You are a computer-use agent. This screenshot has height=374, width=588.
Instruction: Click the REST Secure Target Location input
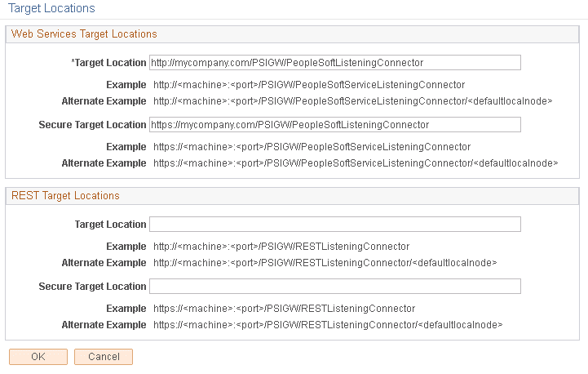click(x=335, y=286)
